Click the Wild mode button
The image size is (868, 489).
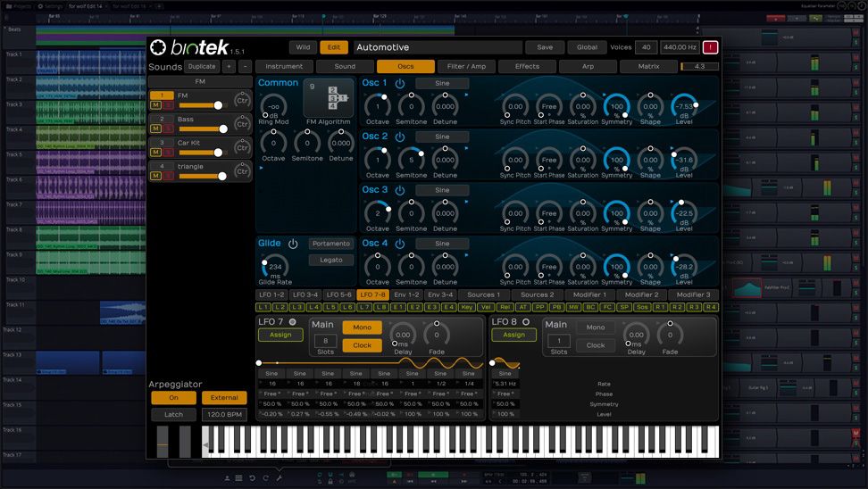pyautogui.click(x=303, y=47)
